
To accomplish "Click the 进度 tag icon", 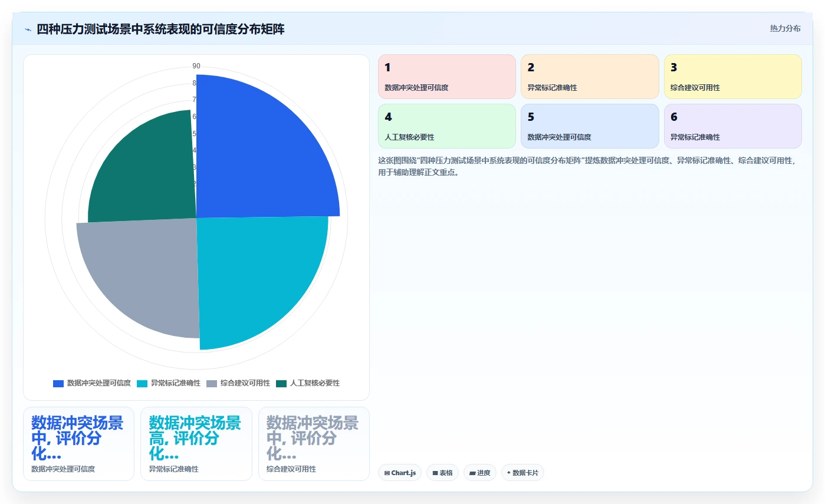I will (x=472, y=473).
